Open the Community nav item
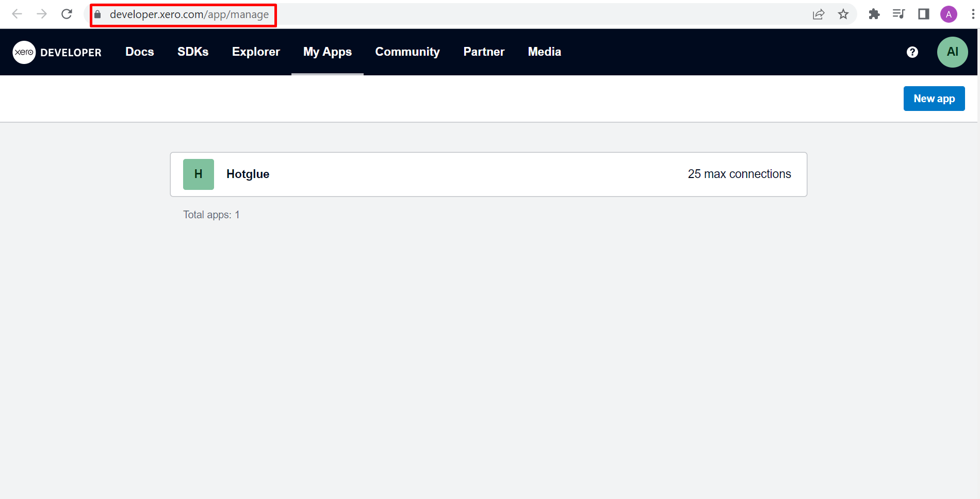This screenshot has width=980, height=499. pyautogui.click(x=407, y=52)
